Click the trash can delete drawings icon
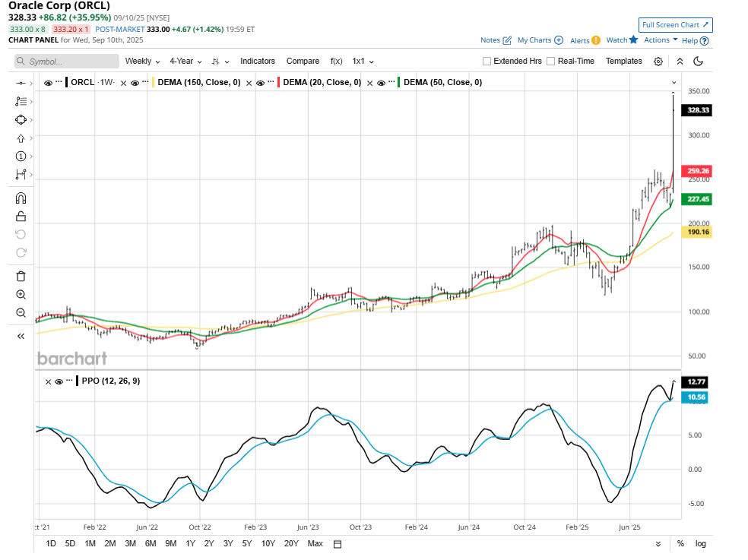The image size is (748, 560). [21, 276]
